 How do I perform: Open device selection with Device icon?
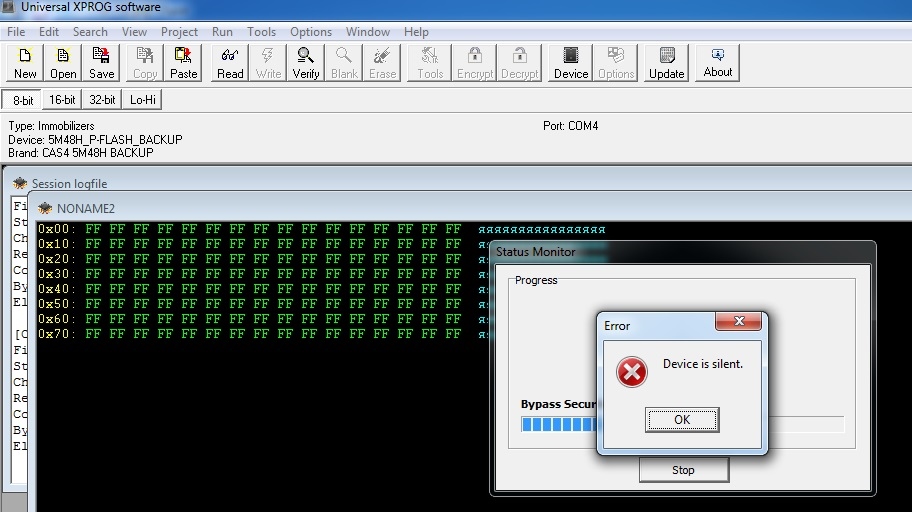(571, 63)
